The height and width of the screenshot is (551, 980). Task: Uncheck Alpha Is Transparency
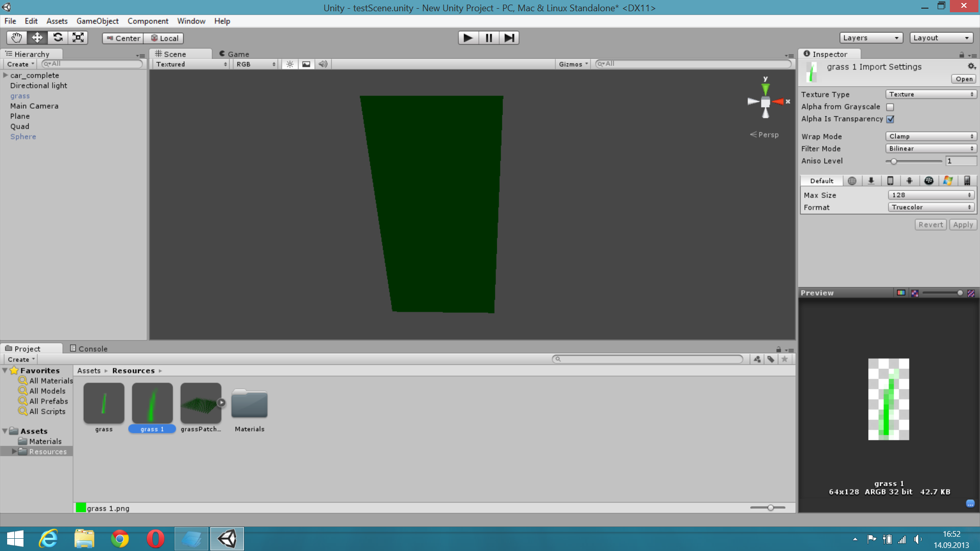click(x=890, y=119)
